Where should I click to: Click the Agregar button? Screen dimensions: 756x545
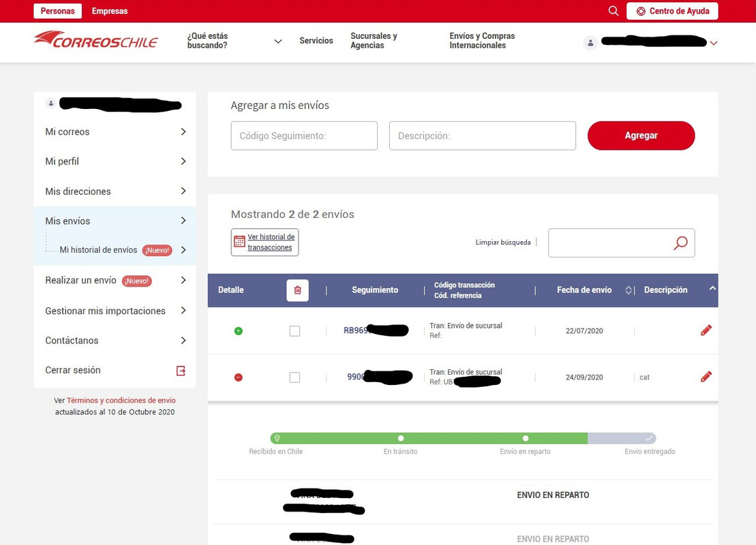click(x=641, y=136)
